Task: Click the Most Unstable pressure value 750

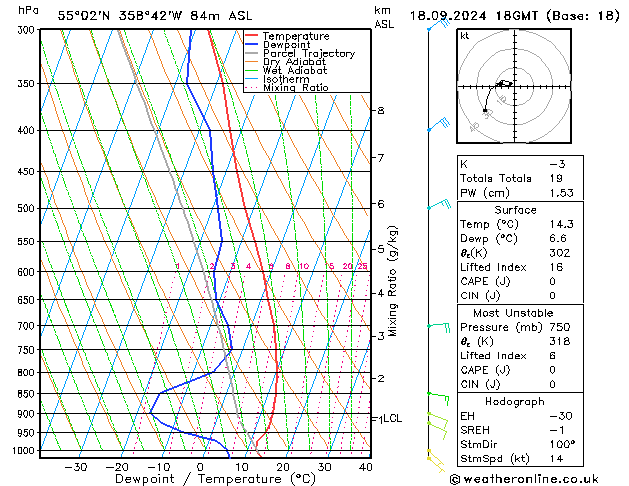Action: point(560,327)
